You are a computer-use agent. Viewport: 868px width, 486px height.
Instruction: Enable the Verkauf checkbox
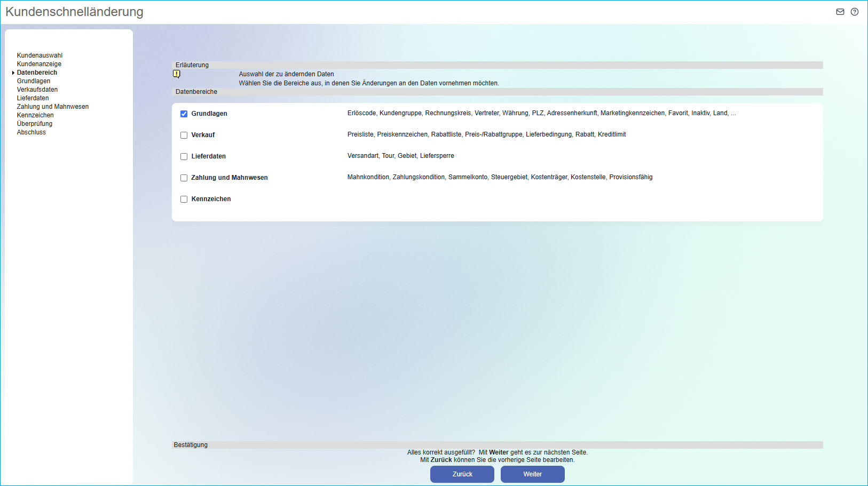tap(184, 135)
